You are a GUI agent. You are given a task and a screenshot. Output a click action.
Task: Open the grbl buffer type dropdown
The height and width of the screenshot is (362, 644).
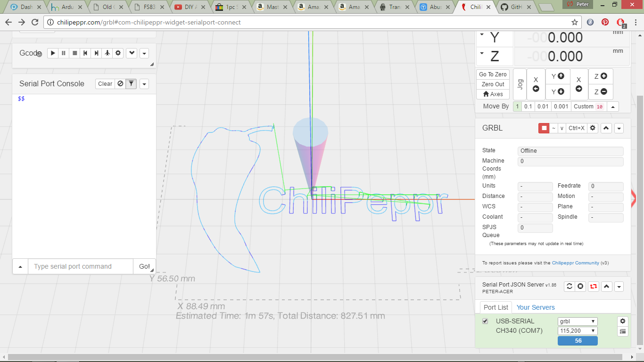578,321
